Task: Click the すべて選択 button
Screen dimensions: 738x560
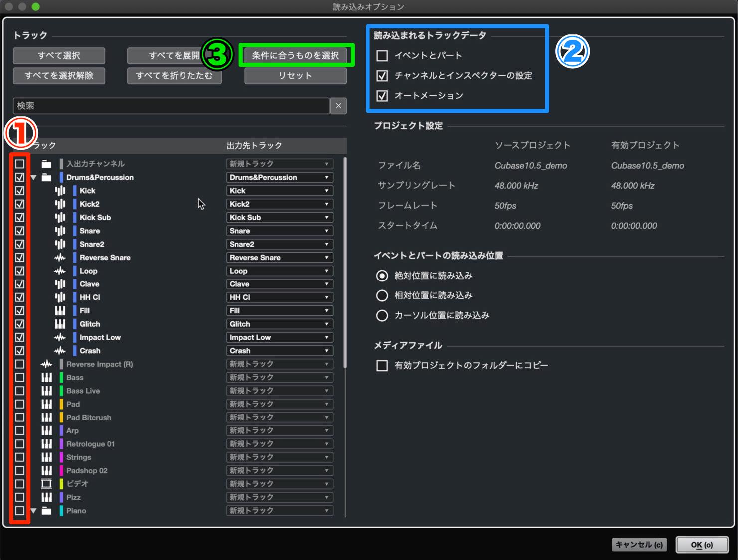Action: coord(59,55)
